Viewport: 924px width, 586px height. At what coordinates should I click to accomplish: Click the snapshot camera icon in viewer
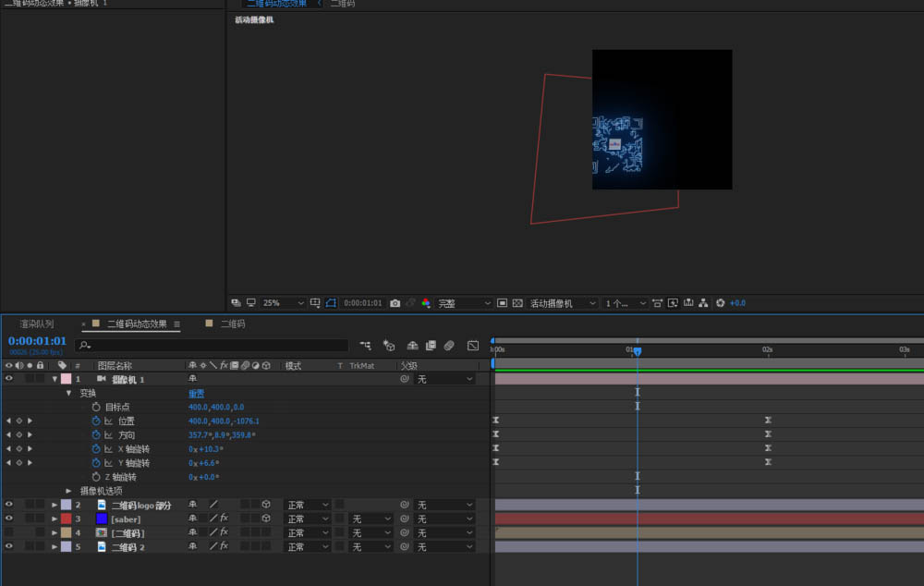395,303
